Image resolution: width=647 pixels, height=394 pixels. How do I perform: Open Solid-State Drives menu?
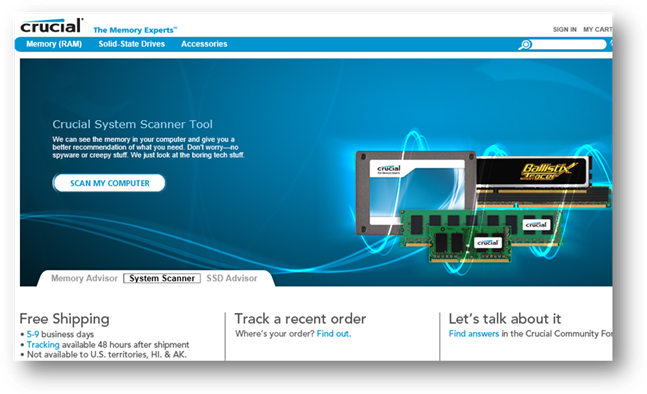click(132, 44)
